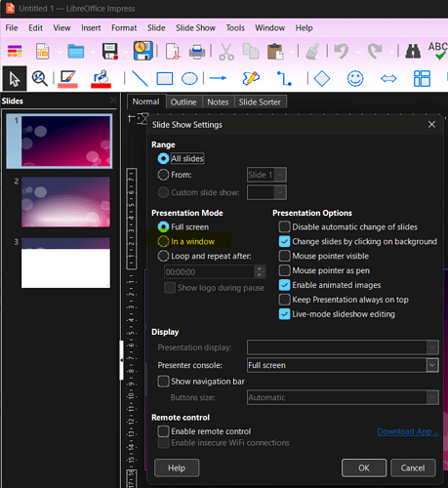Check Disable automatic change of slides
Image resolution: width=448 pixels, height=488 pixels.
tap(284, 226)
